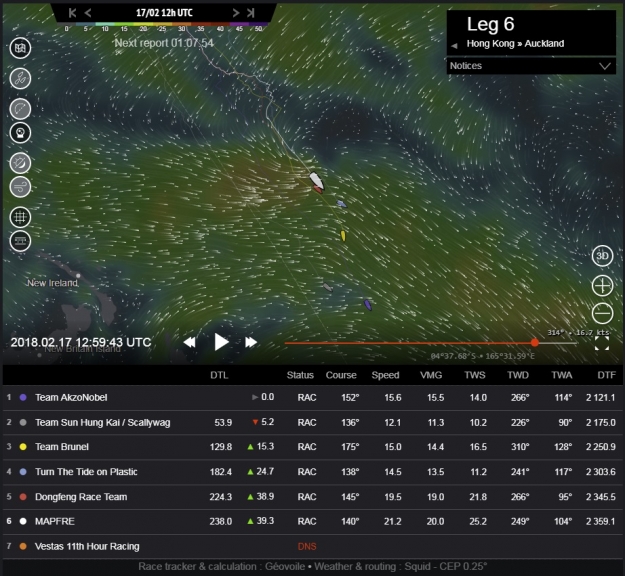
Task: Click the crystal ball forecast icon
Action: [x=20, y=133]
